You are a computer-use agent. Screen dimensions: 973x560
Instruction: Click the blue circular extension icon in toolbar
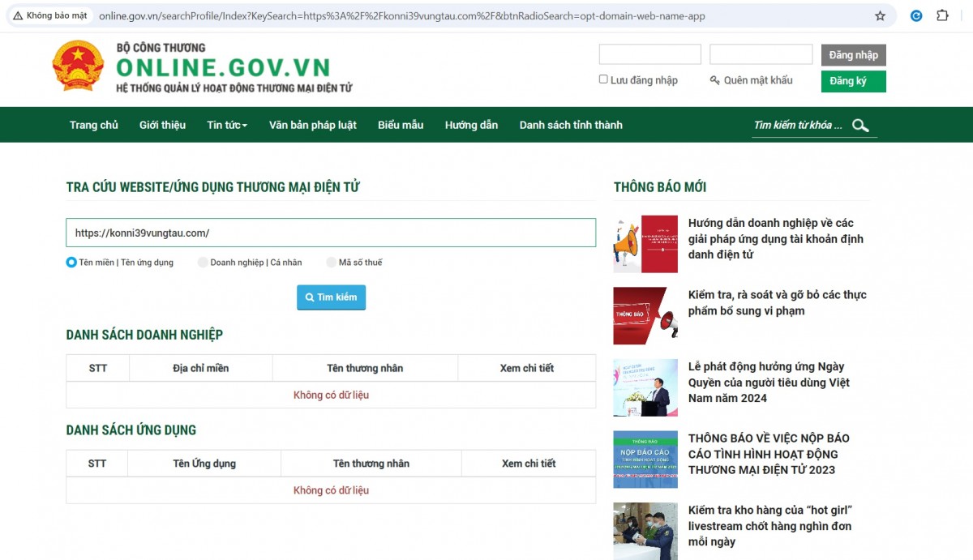[916, 15]
